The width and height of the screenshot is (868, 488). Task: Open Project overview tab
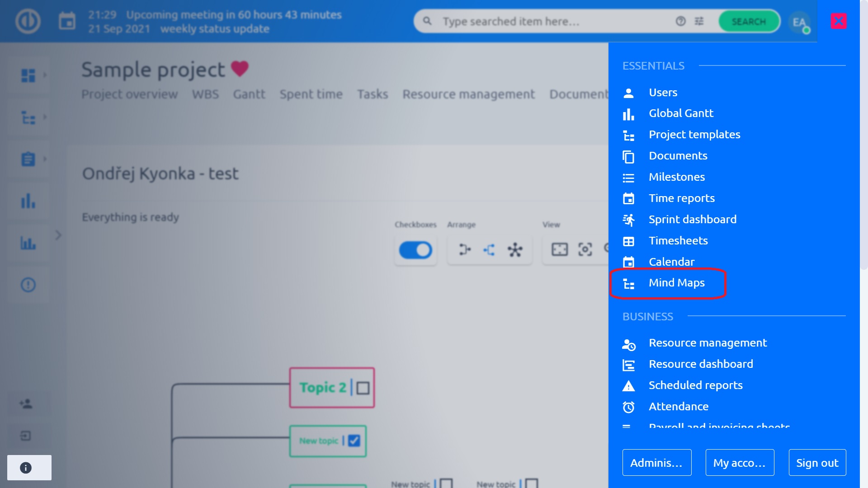(x=129, y=94)
